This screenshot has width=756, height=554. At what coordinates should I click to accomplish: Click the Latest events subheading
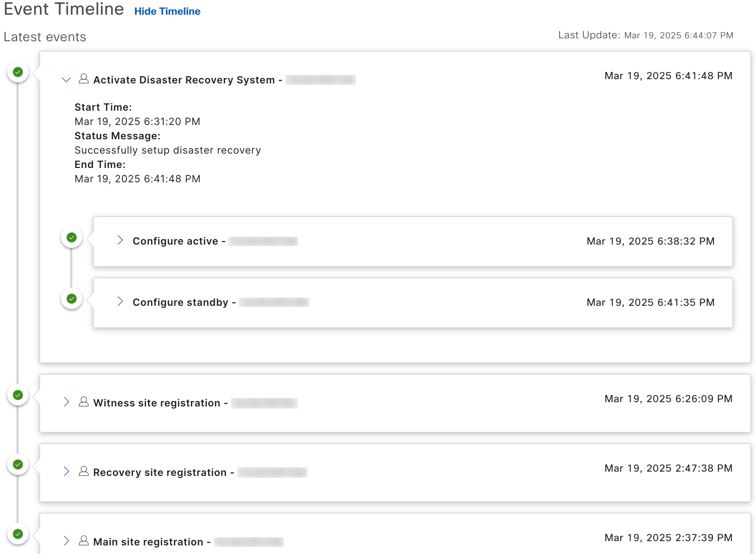click(45, 37)
